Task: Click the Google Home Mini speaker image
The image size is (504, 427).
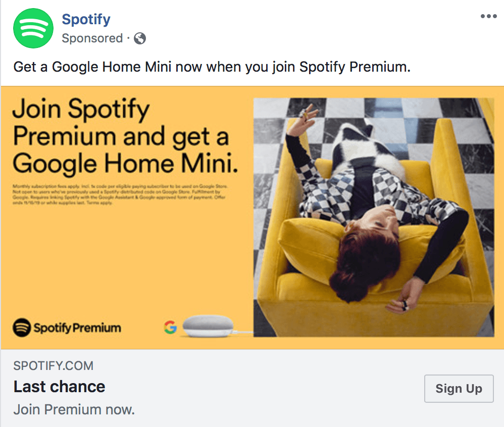Action: pyautogui.click(x=208, y=326)
